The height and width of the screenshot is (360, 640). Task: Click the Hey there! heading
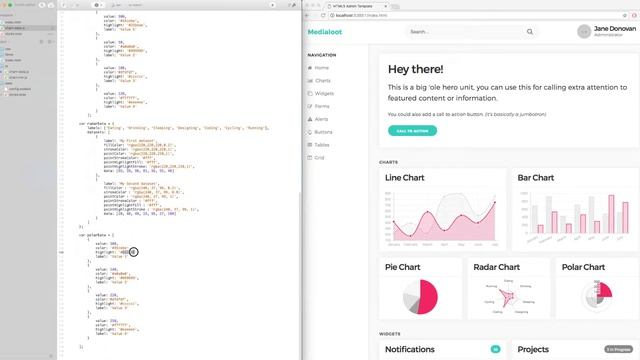point(416,69)
